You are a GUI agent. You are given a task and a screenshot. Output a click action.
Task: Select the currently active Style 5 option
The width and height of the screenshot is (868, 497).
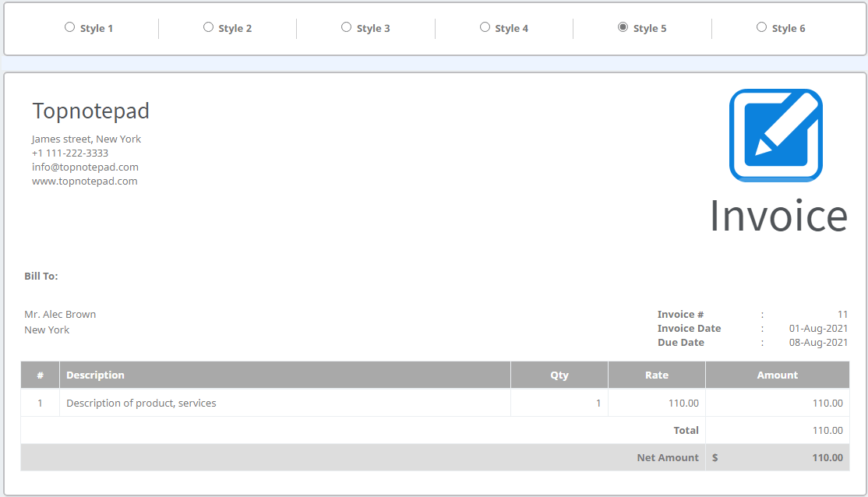click(x=623, y=26)
